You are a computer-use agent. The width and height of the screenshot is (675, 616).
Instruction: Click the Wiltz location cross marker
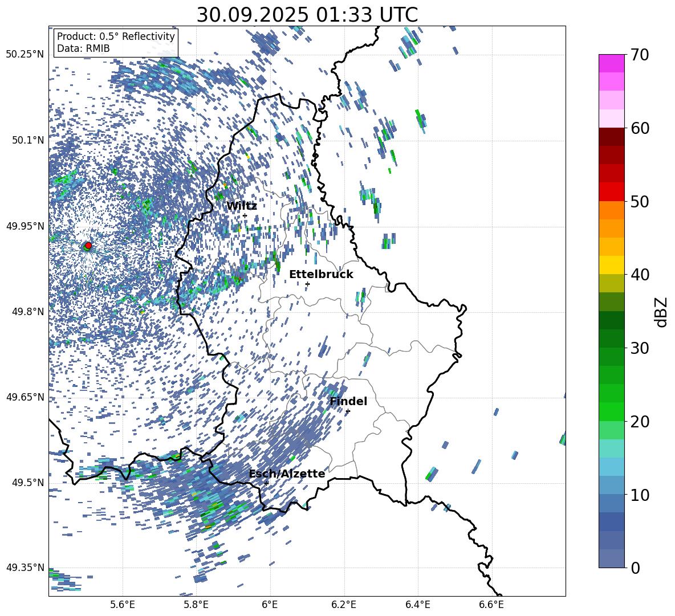(x=245, y=215)
